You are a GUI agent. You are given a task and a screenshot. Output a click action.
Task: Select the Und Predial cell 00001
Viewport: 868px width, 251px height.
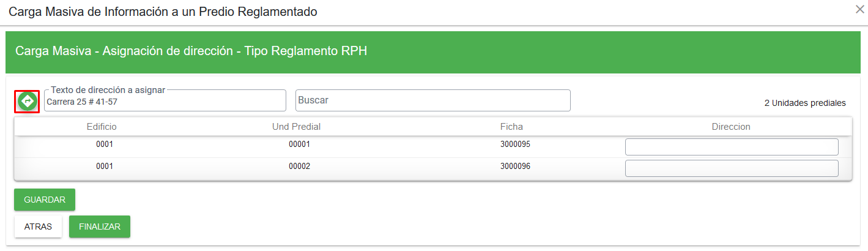tap(300, 145)
